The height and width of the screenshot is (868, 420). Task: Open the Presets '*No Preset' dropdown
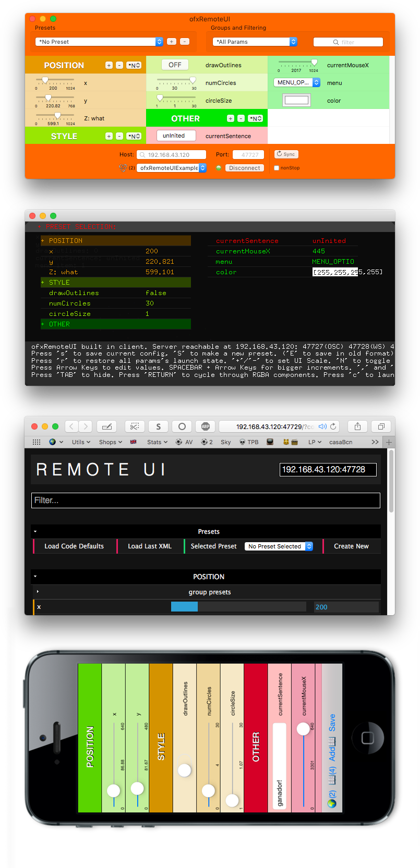[99, 42]
